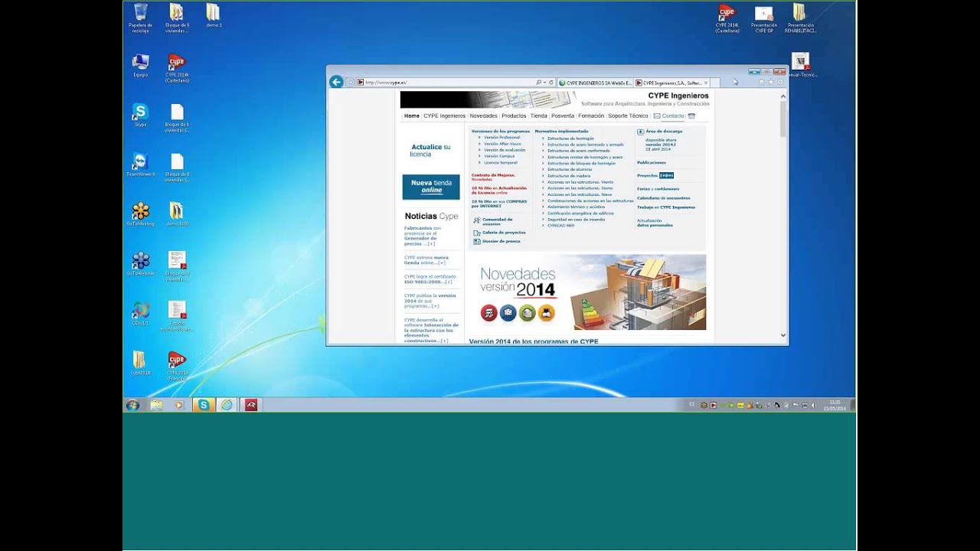Select the GoToMeeting desktop shortcut
This screenshot has width=980, height=551.
coord(140,214)
